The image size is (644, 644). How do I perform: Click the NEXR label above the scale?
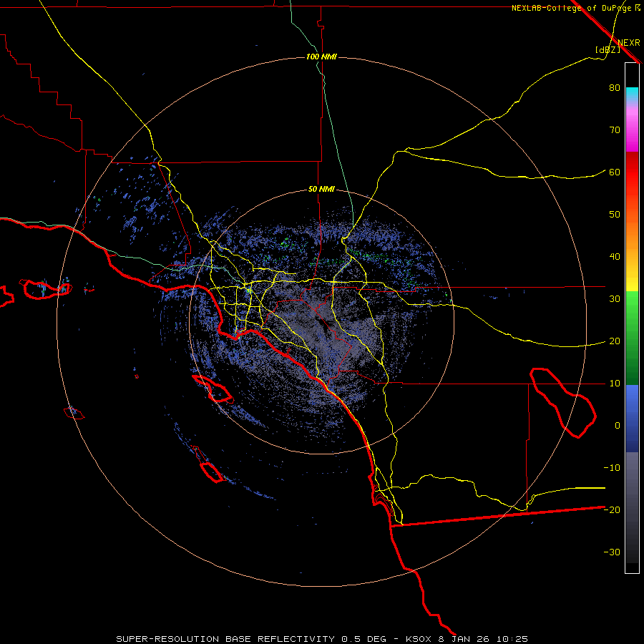[x=629, y=43]
